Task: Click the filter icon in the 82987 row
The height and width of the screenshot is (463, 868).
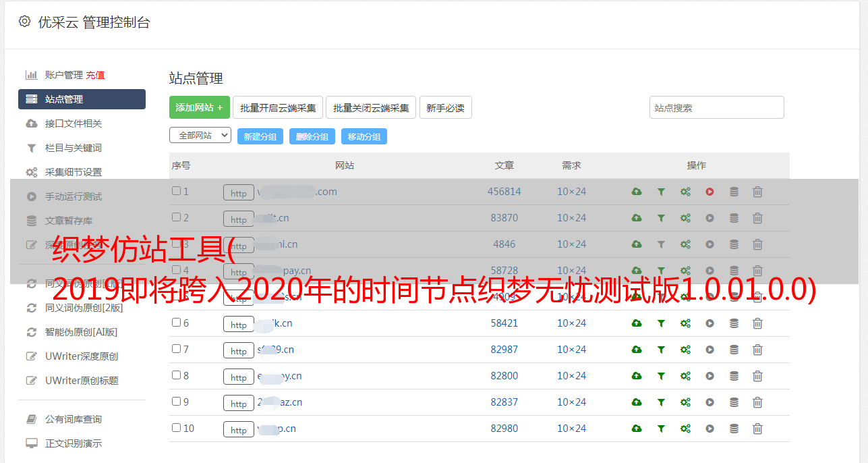Action: 661,350
